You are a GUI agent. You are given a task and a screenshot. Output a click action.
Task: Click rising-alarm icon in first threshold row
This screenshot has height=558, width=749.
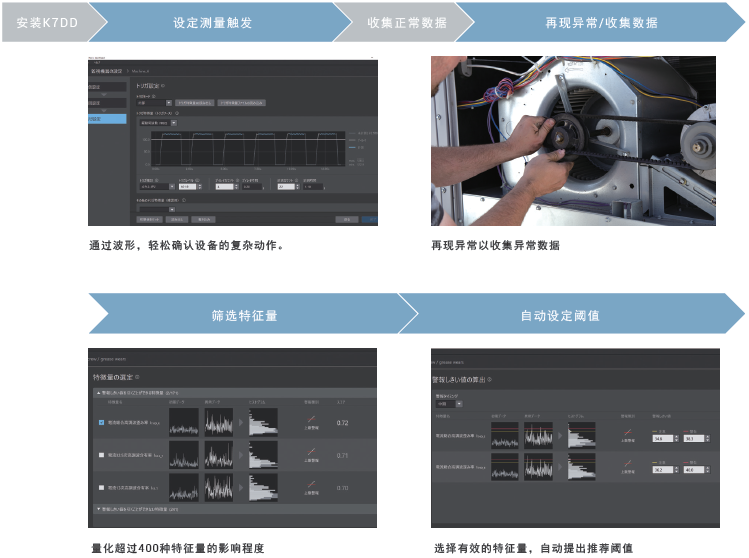pos(628,433)
